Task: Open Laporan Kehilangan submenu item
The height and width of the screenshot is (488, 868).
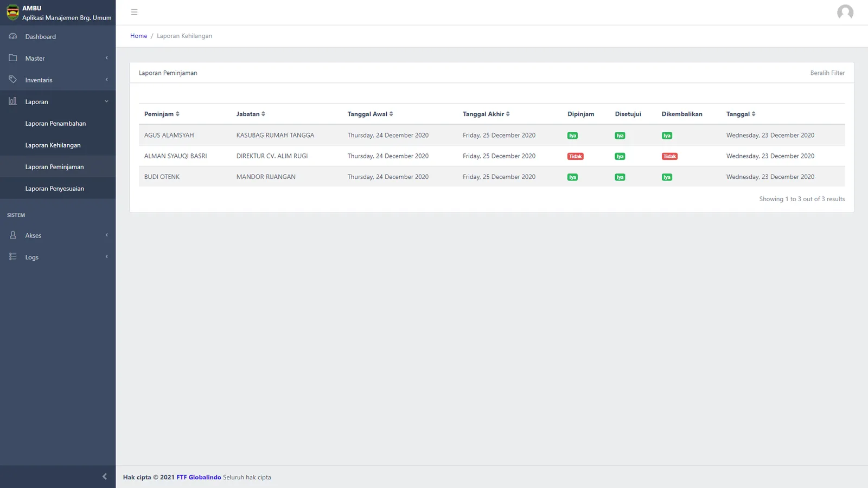Action: (58, 145)
